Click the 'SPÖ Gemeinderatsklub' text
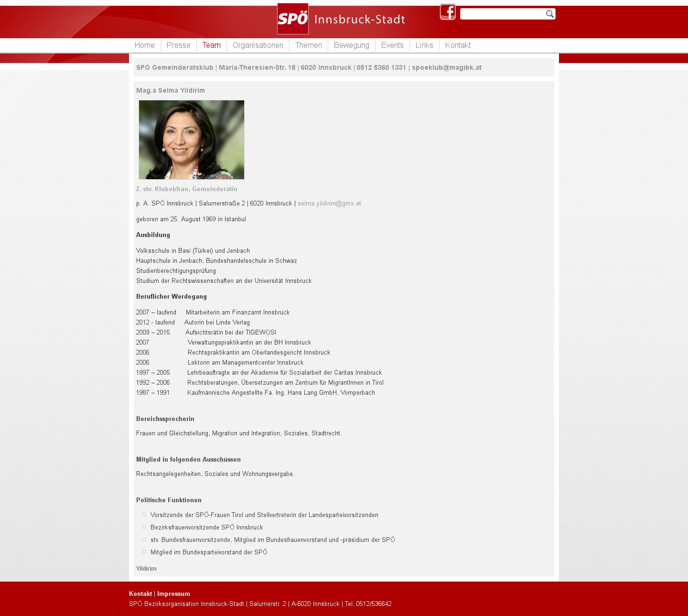The height and width of the screenshot is (616, 688). pos(175,67)
